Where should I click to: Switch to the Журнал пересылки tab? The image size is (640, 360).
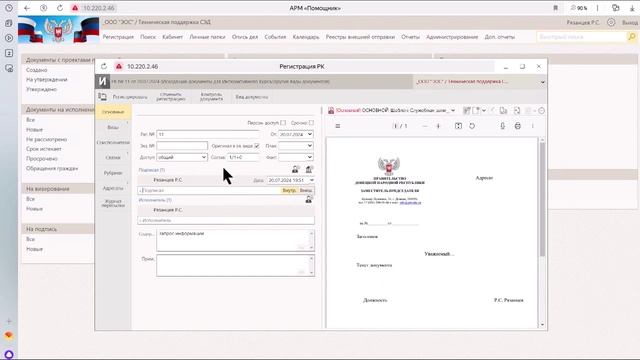click(113, 203)
